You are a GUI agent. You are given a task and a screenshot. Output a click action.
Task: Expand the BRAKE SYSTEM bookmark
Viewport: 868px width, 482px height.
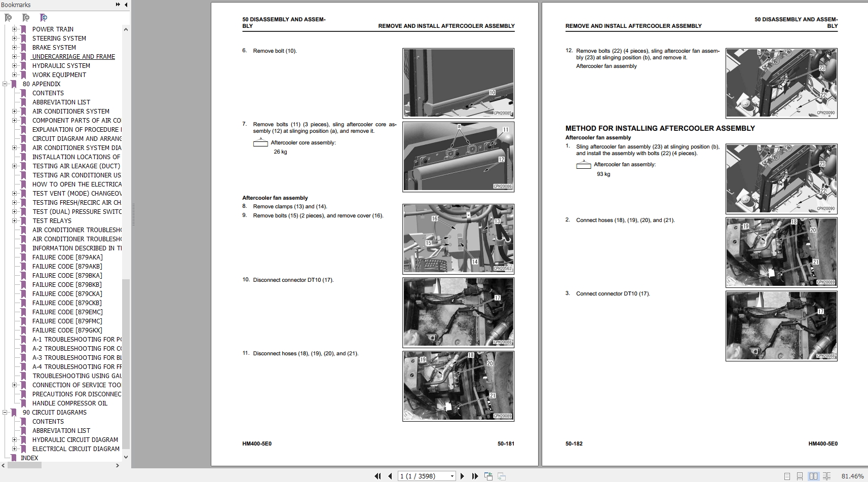coord(15,48)
